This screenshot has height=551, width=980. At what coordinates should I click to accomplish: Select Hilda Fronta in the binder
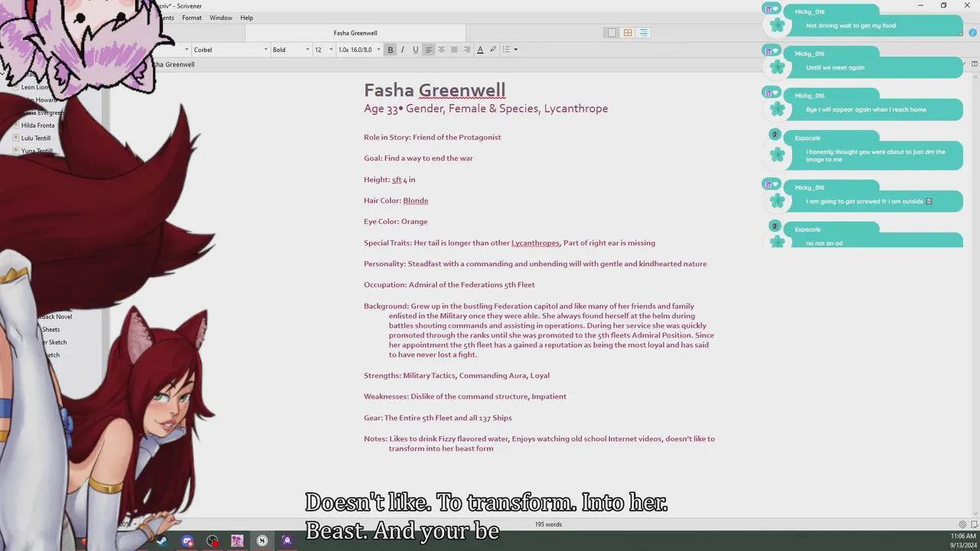tap(38, 126)
